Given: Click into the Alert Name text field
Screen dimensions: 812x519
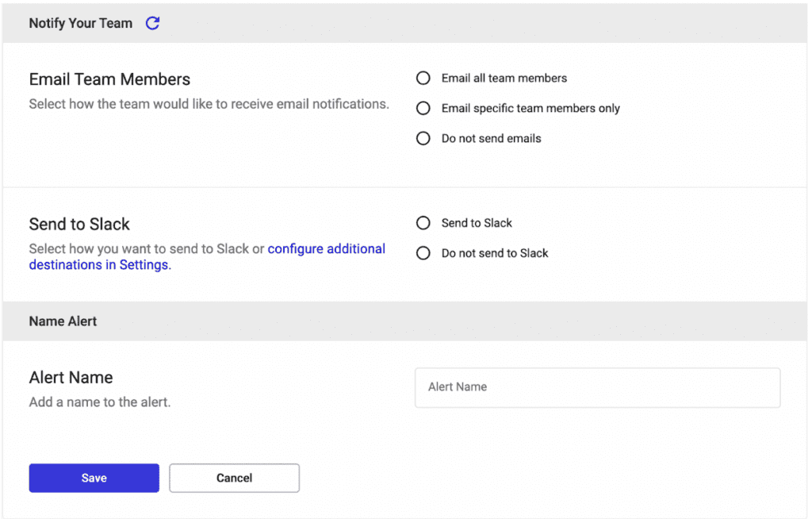Looking at the screenshot, I should (x=597, y=387).
